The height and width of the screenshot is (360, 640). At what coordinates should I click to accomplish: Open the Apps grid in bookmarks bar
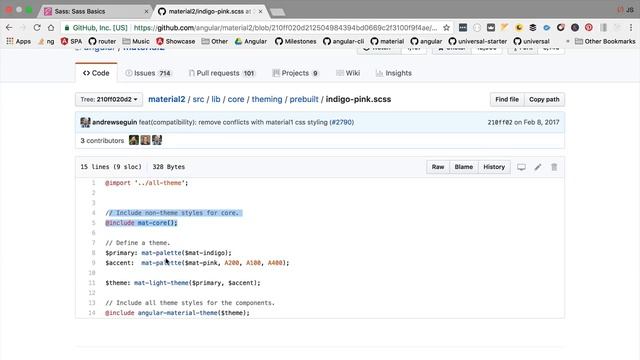point(18,41)
